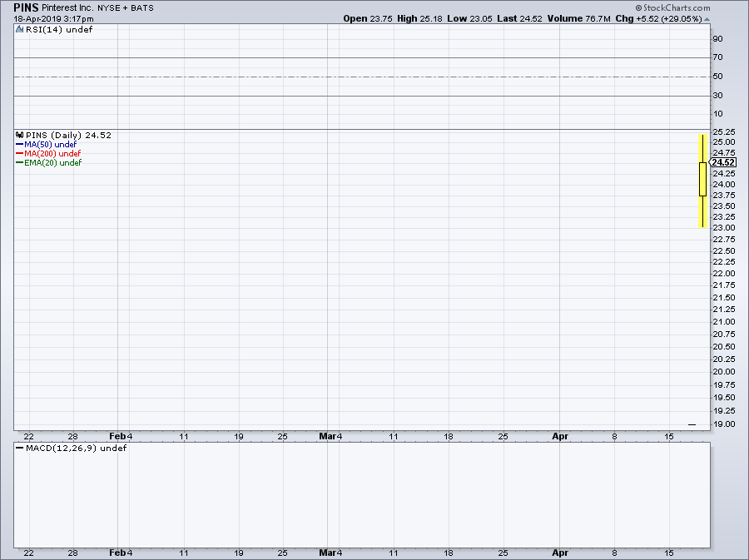This screenshot has height=560, width=749.
Task: Click the PINS ticker symbol in the header
Action: pyautogui.click(x=26, y=7)
